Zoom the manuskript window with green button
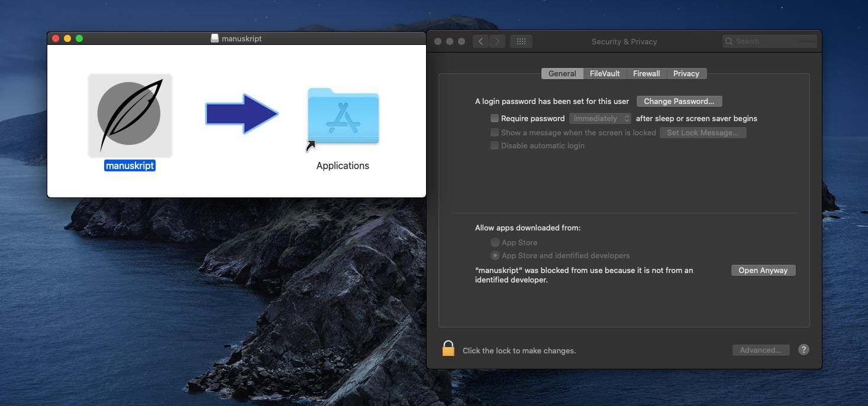Screen dimensions: 868x406 pos(79,38)
